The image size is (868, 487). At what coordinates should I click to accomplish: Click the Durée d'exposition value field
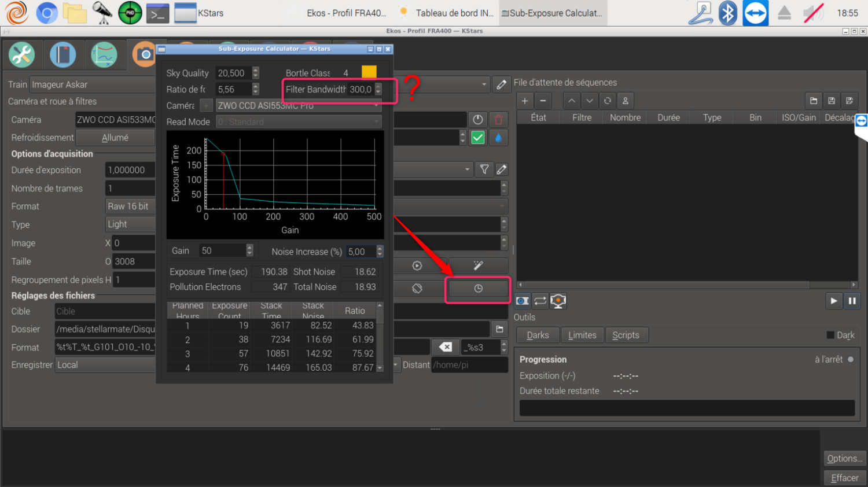(x=130, y=170)
